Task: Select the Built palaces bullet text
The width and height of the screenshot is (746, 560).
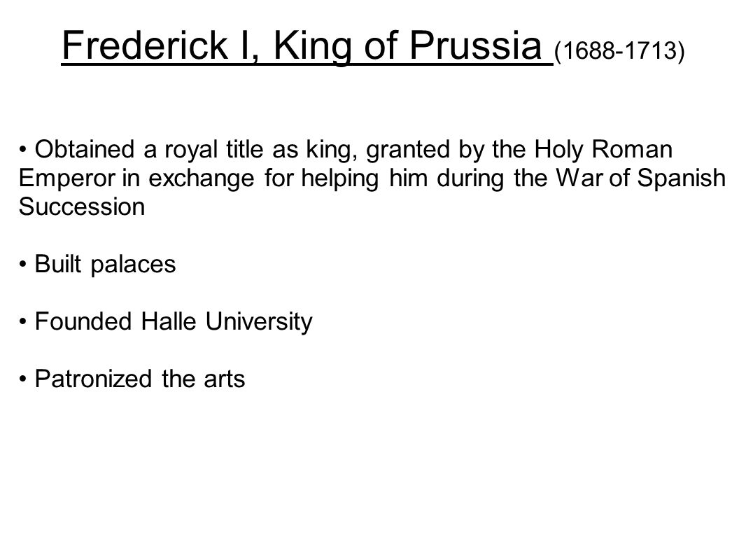Action: pos(105,264)
